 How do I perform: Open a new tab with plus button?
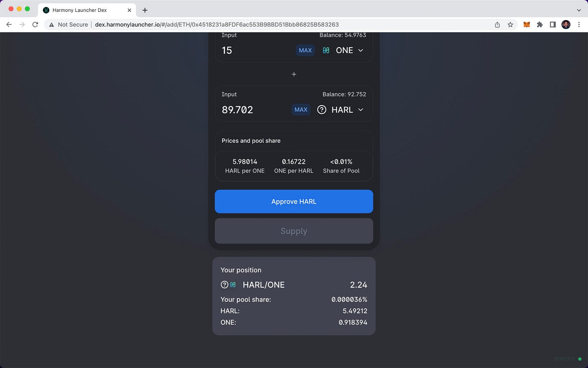coord(145,10)
